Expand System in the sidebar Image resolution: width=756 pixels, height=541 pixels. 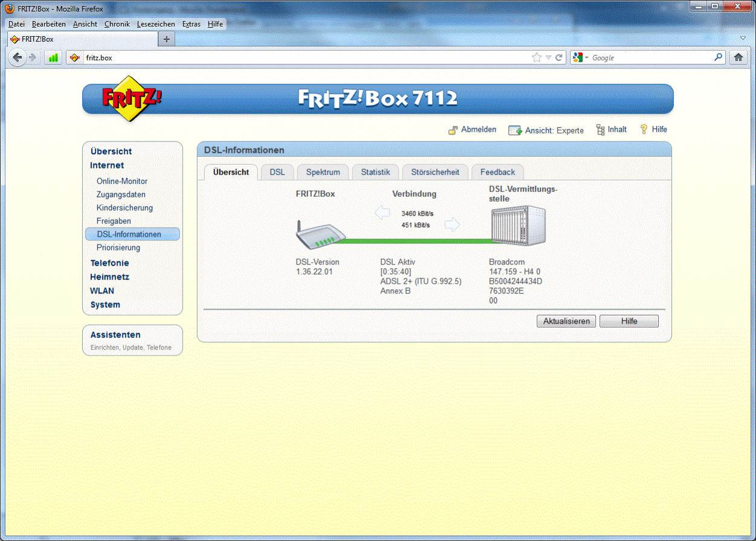105,305
